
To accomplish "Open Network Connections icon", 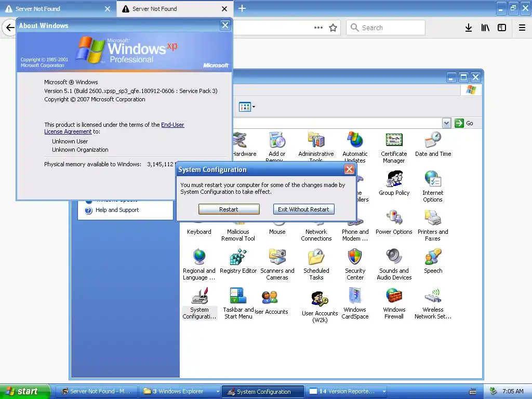I will coord(316,231).
